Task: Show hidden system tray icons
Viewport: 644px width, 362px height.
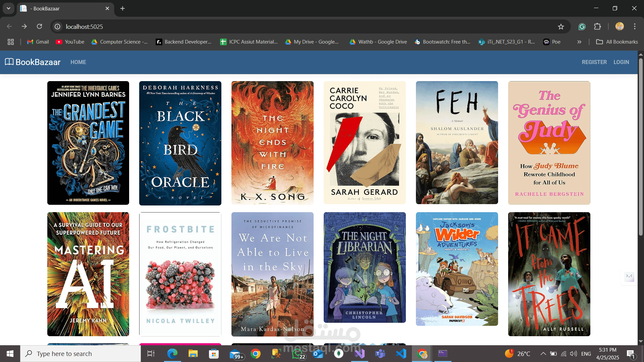Action: (x=543, y=354)
